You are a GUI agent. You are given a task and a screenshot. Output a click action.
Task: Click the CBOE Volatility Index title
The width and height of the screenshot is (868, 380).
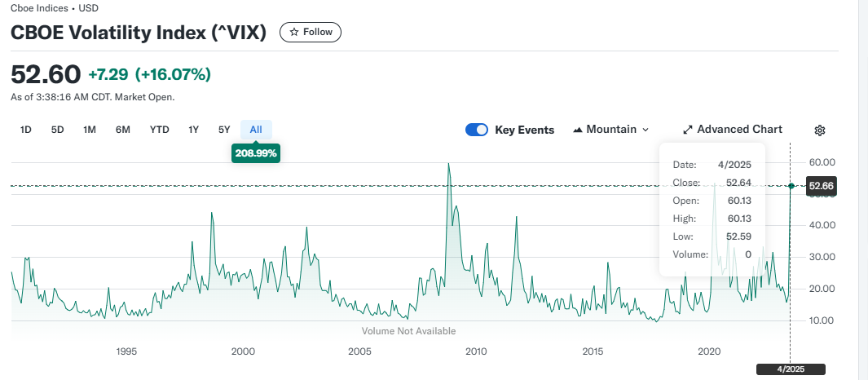point(139,33)
